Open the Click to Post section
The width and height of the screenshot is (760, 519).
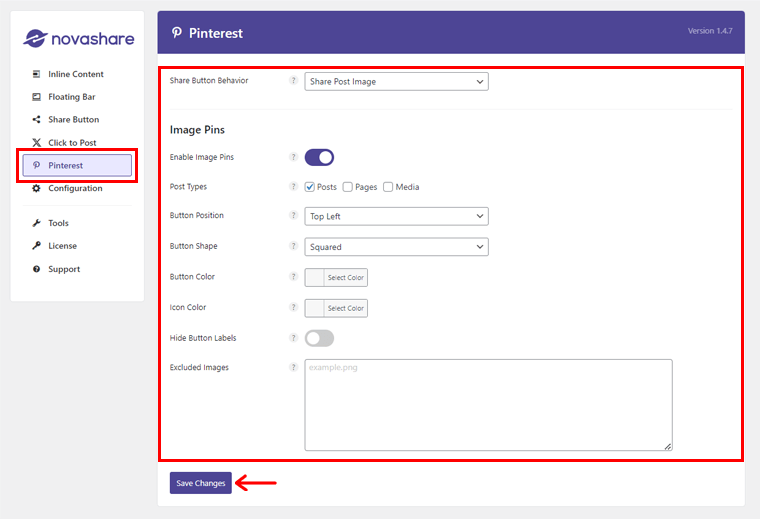[x=77, y=142]
